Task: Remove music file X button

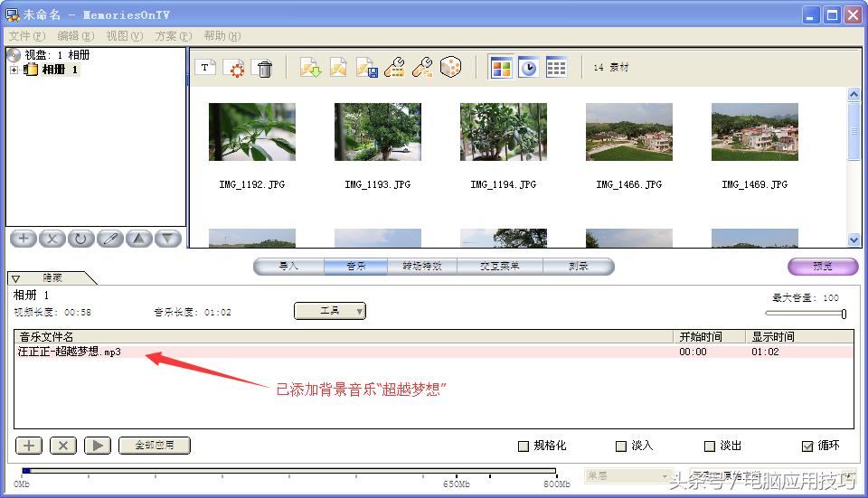Action: [63, 446]
